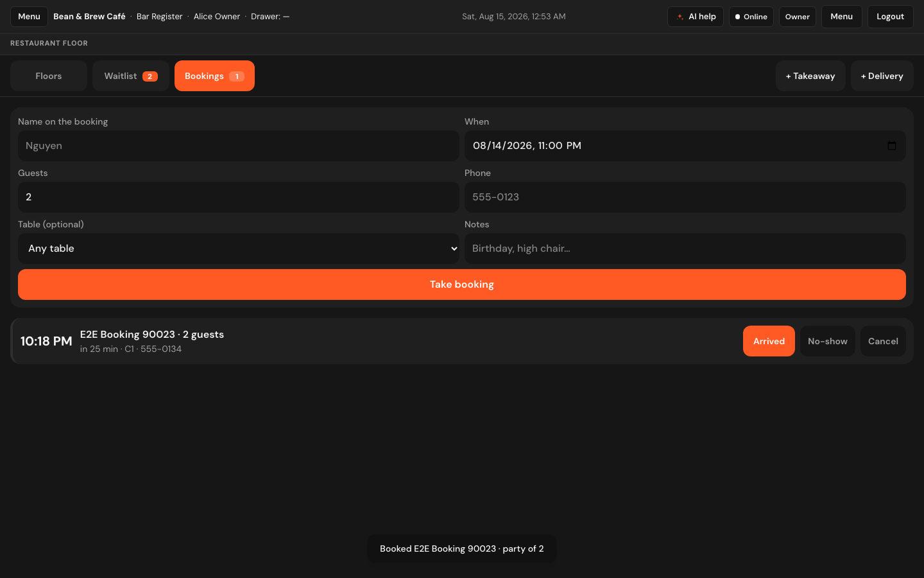Start a new Delivery order
The width and height of the screenshot is (924, 578).
(882, 76)
